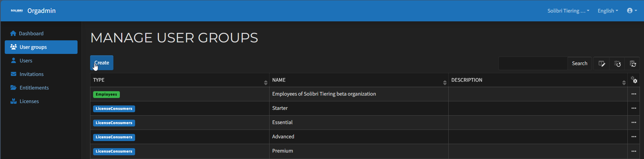The height and width of the screenshot is (159, 644).
Task: Select the Starter name cell
Action: [x=359, y=108]
